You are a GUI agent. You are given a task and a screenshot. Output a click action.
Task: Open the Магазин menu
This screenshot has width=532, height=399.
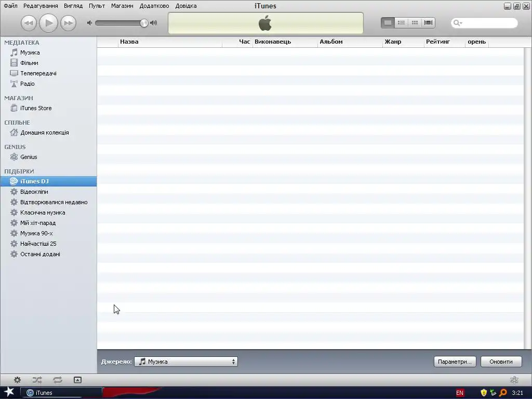(122, 6)
